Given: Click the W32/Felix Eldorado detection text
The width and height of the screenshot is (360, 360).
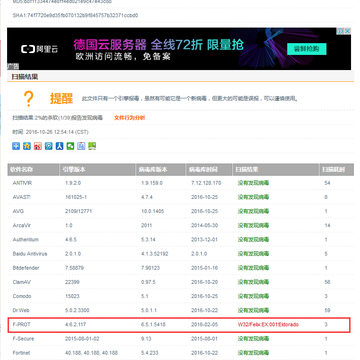Looking at the screenshot, I should coord(268,324).
